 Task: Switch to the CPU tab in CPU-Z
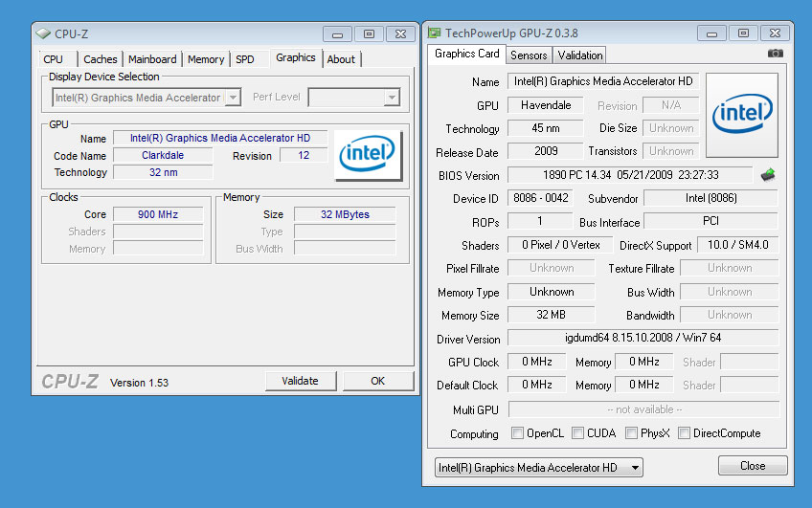(54, 59)
